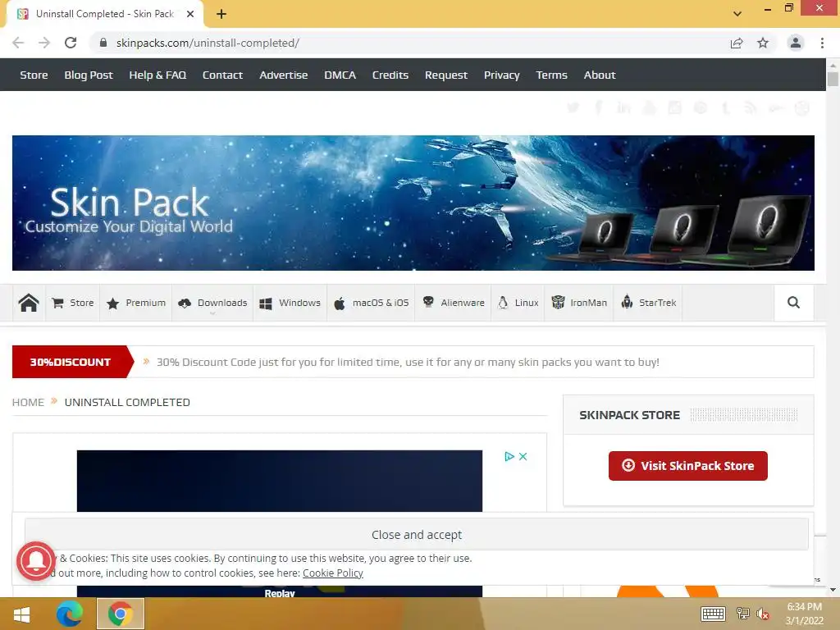Open the Terms page
The width and height of the screenshot is (840, 630).
pyautogui.click(x=551, y=75)
